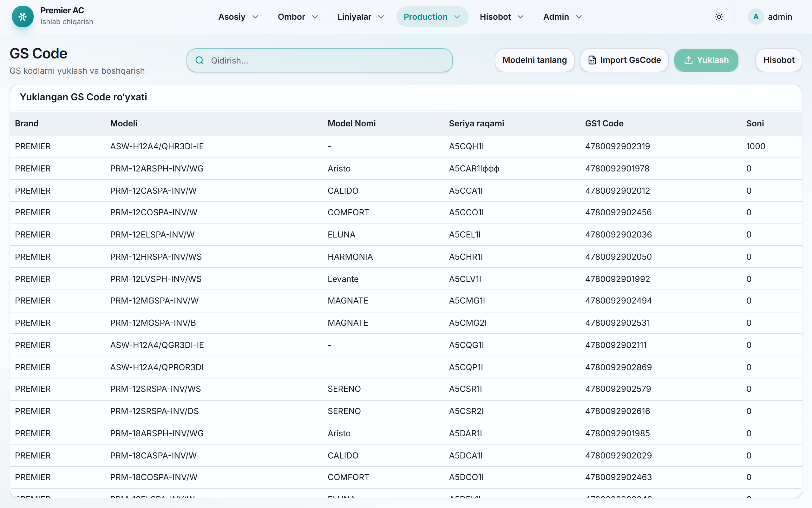
Task: Click serial A5DCA1I cell
Action: (x=466, y=455)
